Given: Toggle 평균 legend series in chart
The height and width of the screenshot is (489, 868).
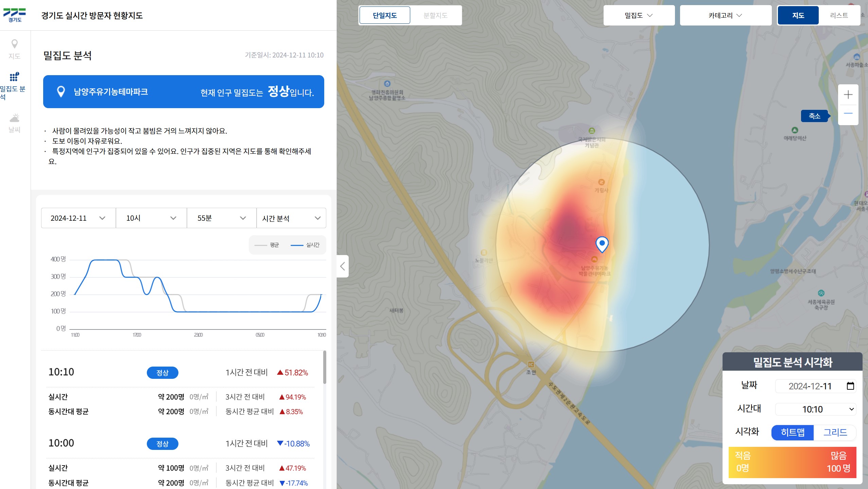Looking at the screenshot, I should (x=267, y=245).
